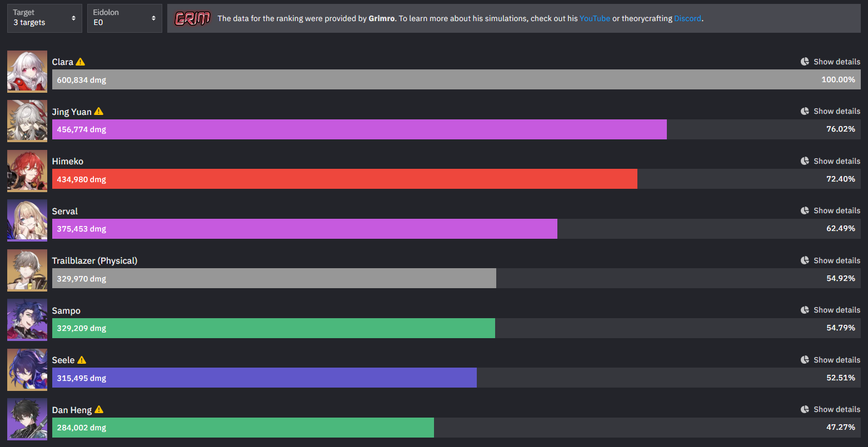This screenshot has width=868, height=447.
Task: Click the 72.40% value for Himeko
Action: click(x=841, y=179)
